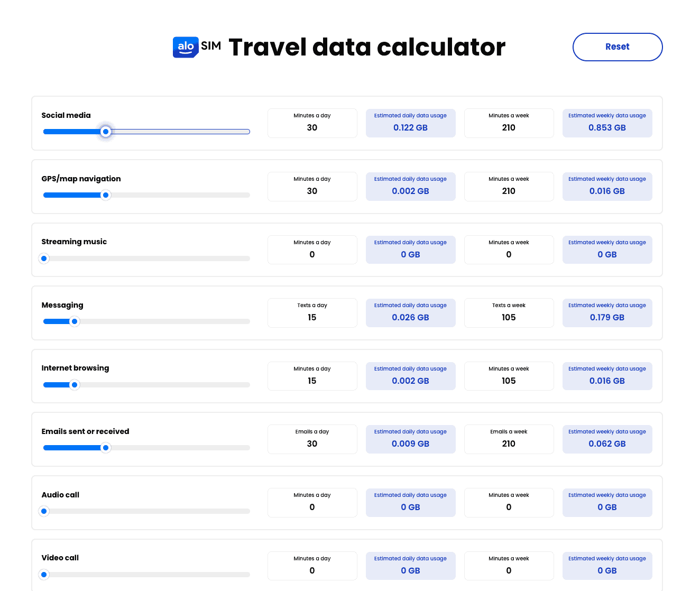700x591 pixels.
Task: Click the Social media slider handle
Action: pyautogui.click(x=106, y=132)
